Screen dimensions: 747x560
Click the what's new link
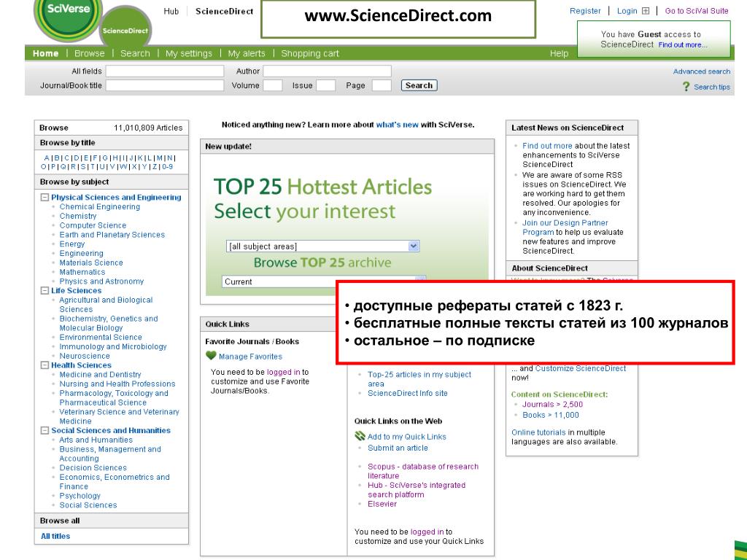coord(397,125)
